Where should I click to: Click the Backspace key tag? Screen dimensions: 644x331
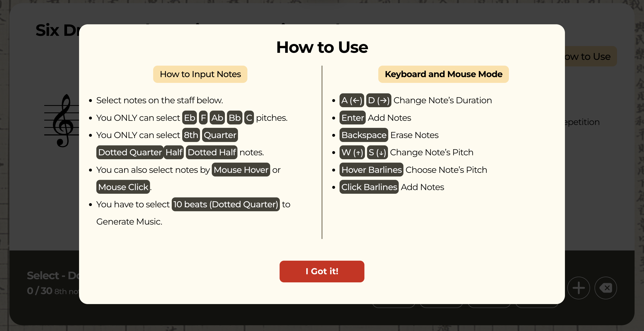pos(364,135)
